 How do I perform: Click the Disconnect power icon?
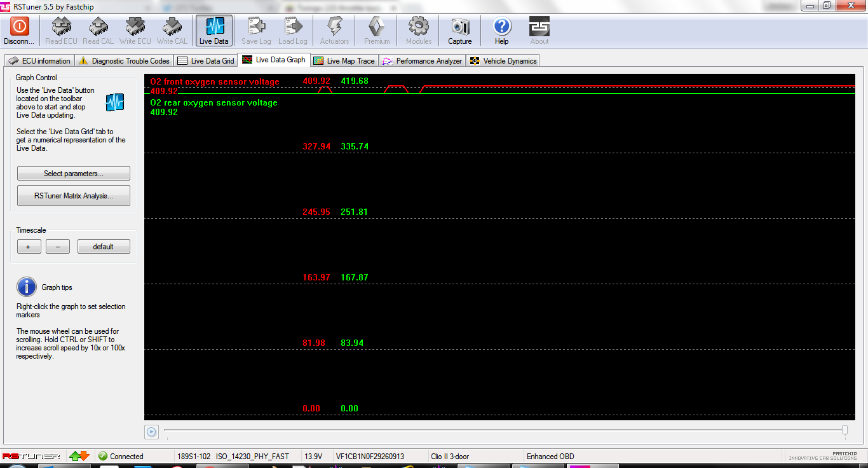(19, 27)
